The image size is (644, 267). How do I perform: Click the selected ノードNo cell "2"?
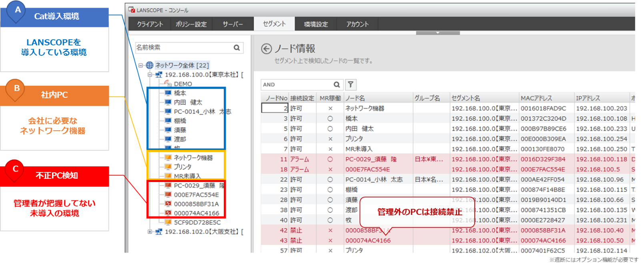(275, 108)
